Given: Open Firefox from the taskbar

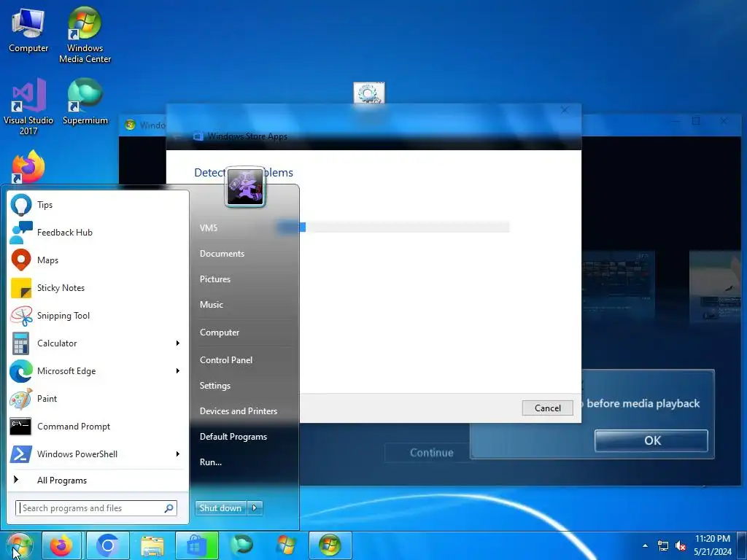Looking at the screenshot, I should coord(61,545).
